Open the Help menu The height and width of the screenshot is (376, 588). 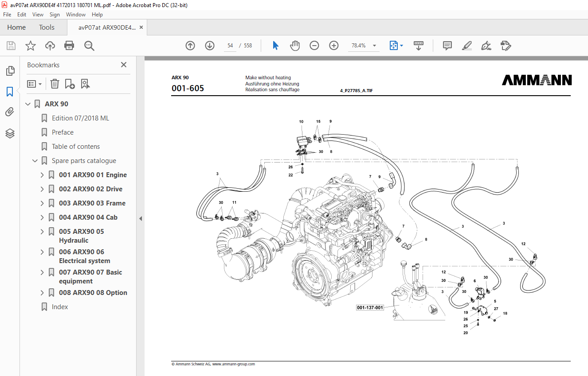click(x=97, y=15)
